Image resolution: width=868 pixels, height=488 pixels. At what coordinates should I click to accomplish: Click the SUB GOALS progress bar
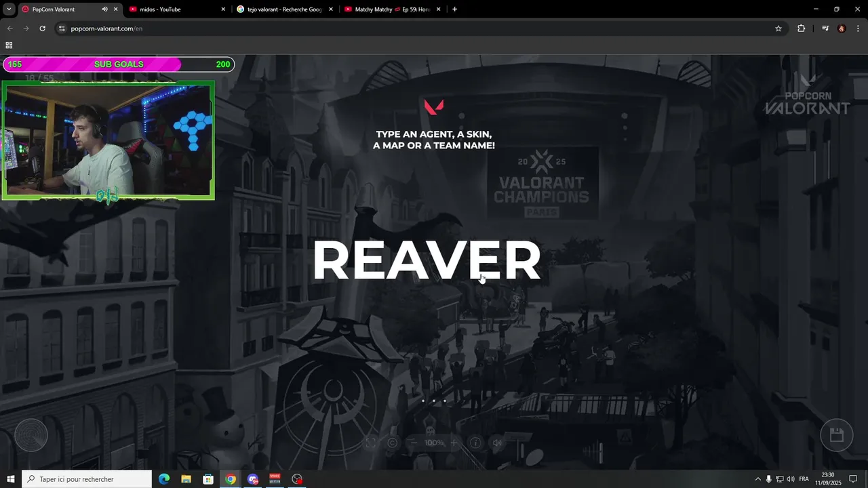[119, 64]
